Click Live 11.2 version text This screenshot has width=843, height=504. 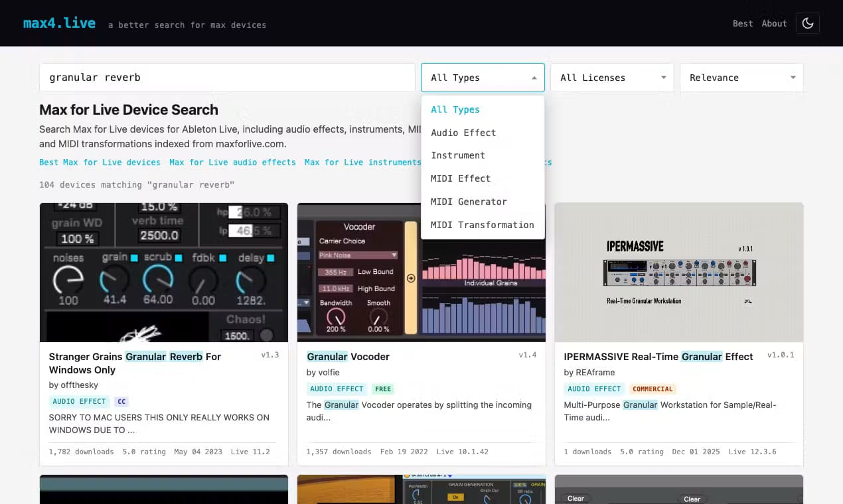(250, 452)
